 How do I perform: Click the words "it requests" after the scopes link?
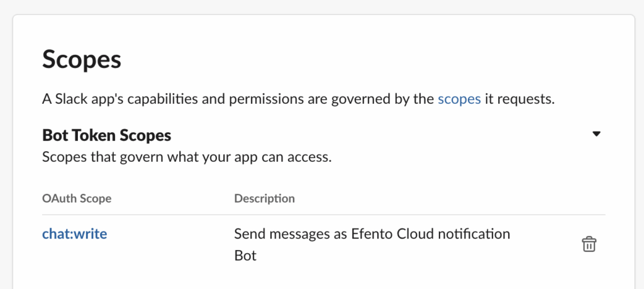(x=519, y=99)
